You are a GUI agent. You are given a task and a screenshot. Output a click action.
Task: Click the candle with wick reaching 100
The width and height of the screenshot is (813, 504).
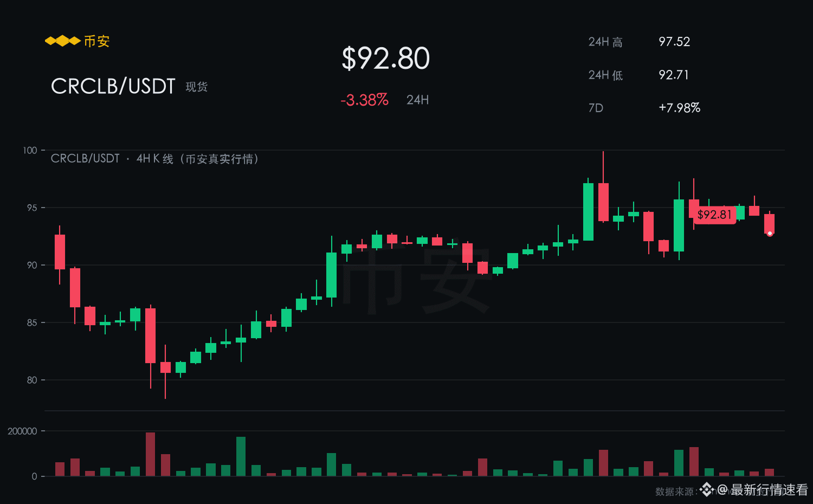pyautogui.click(x=603, y=187)
